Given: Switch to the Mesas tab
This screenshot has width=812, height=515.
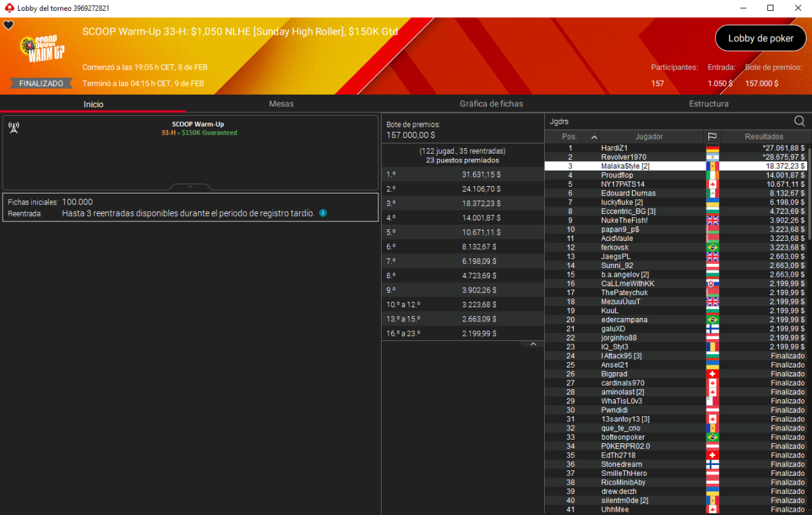Looking at the screenshot, I should pos(281,104).
